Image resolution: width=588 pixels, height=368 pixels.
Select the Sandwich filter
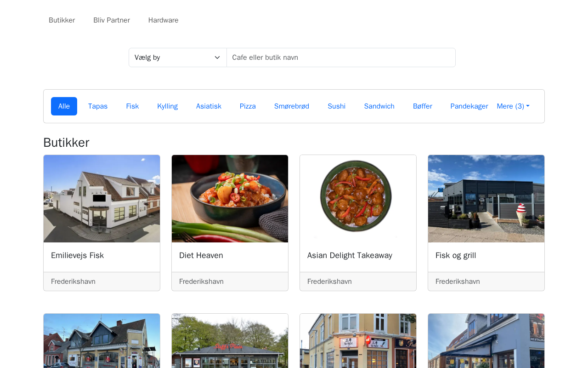tap(379, 106)
